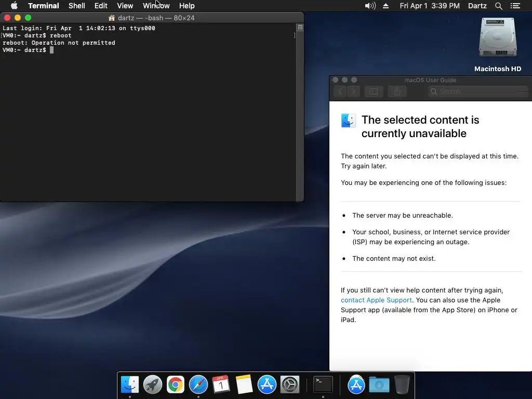Click the volume icon in menu bar
The height and width of the screenshot is (399, 532).
point(370,6)
